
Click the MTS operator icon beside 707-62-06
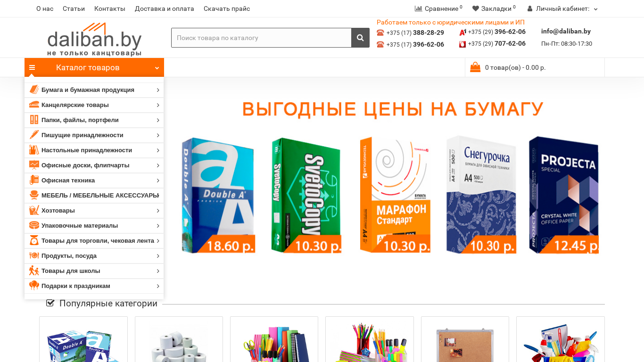[x=462, y=44]
